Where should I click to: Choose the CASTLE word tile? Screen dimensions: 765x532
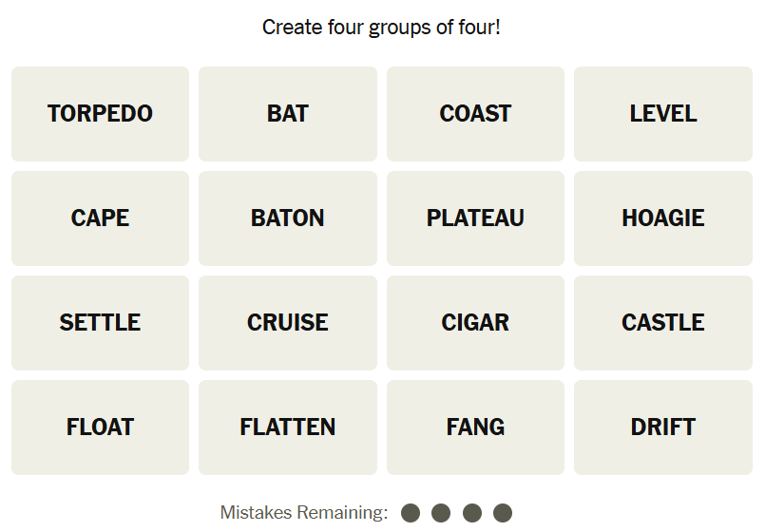pos(663,323)
